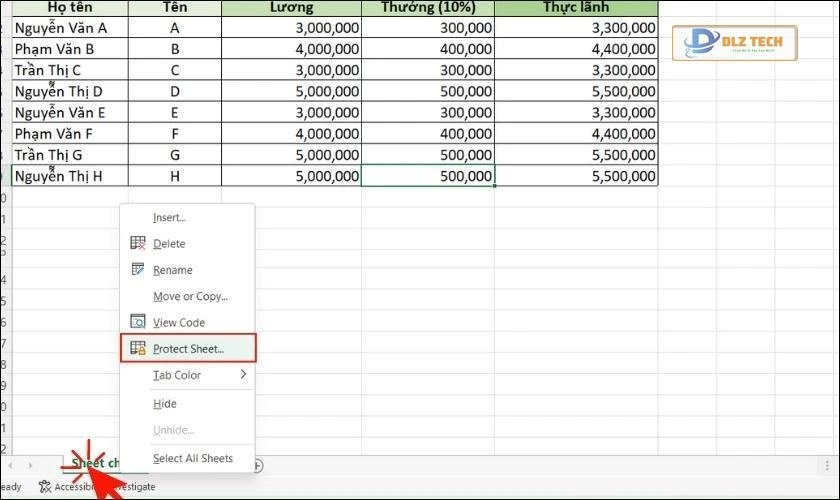Add a new sheet with plus icon
Screen dimensions: 840x500
tap(257, 464)
